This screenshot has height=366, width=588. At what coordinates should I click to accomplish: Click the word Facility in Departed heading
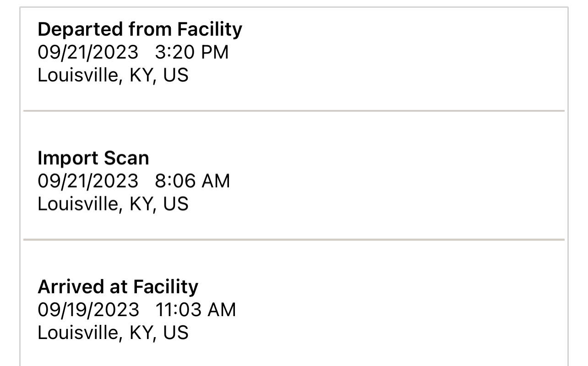coord(210,30)
